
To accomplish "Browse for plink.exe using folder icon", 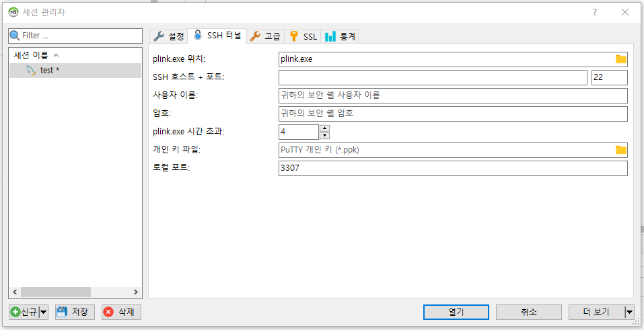I will pyautogui.click(x=620, y=59).
